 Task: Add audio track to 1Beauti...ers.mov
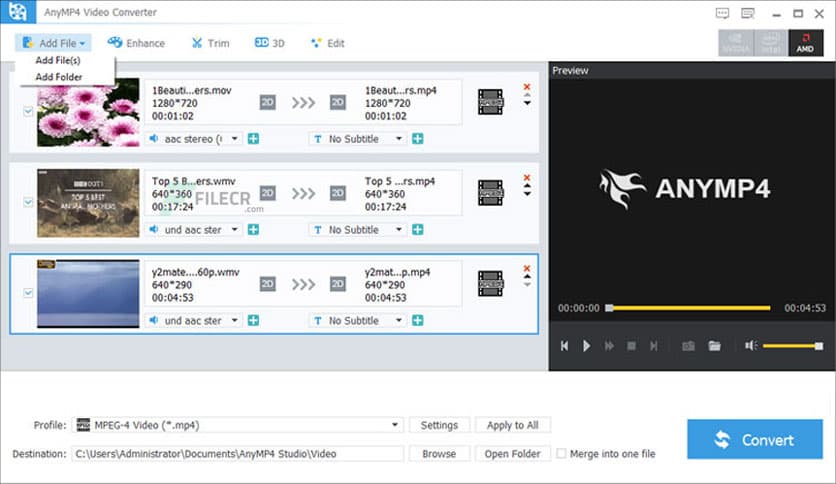coord(254,139)
